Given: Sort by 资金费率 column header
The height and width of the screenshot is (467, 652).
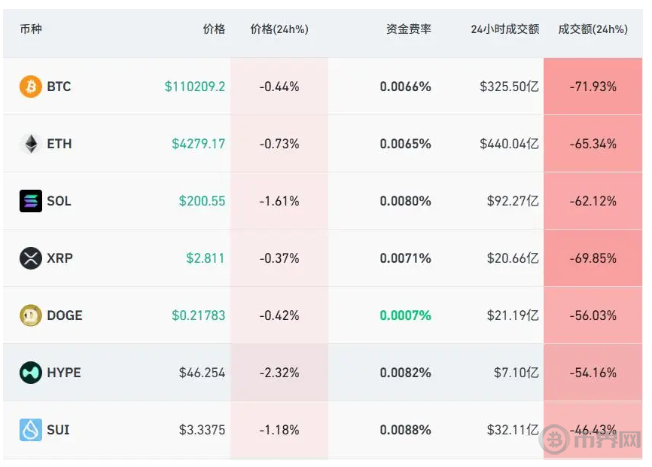Looking at the screenshot, I should (x=408, y=30).
